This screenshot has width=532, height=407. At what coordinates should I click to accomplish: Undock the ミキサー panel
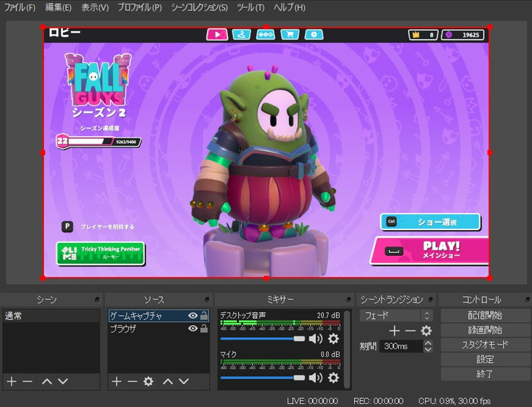tap(349, 300)
